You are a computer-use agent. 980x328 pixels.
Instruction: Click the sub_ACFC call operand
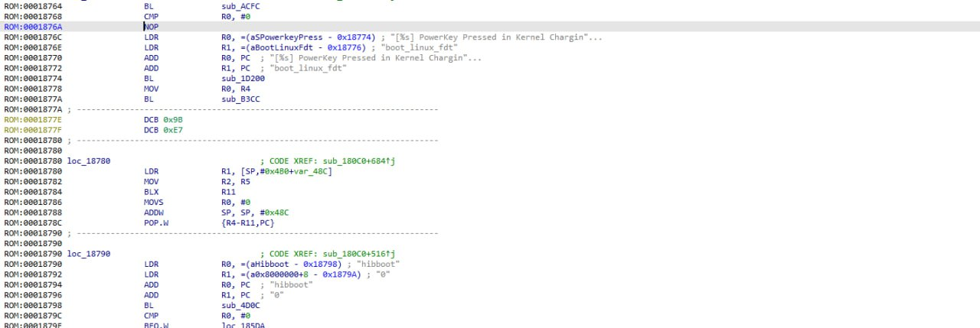point(240,5)
